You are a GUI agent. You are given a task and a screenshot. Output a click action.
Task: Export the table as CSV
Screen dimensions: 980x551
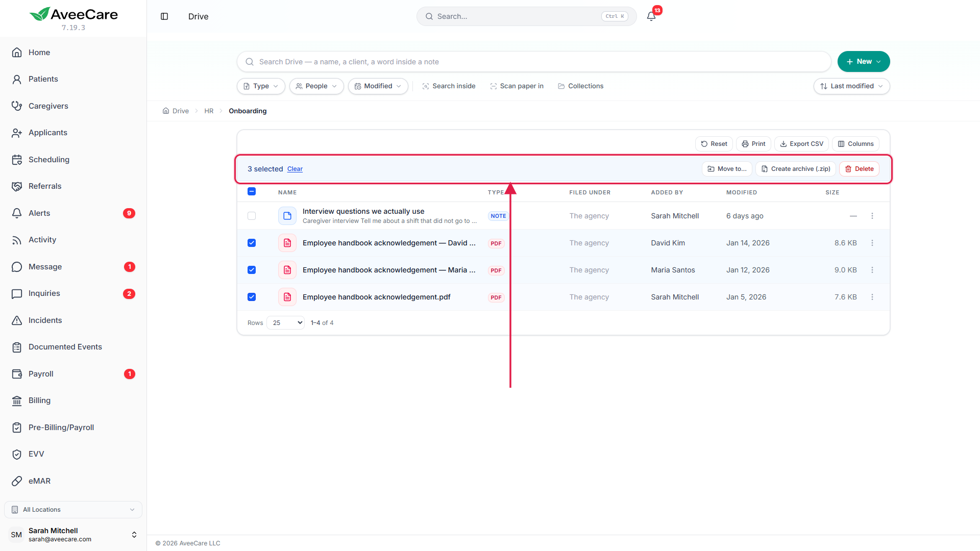click(801, 144)
